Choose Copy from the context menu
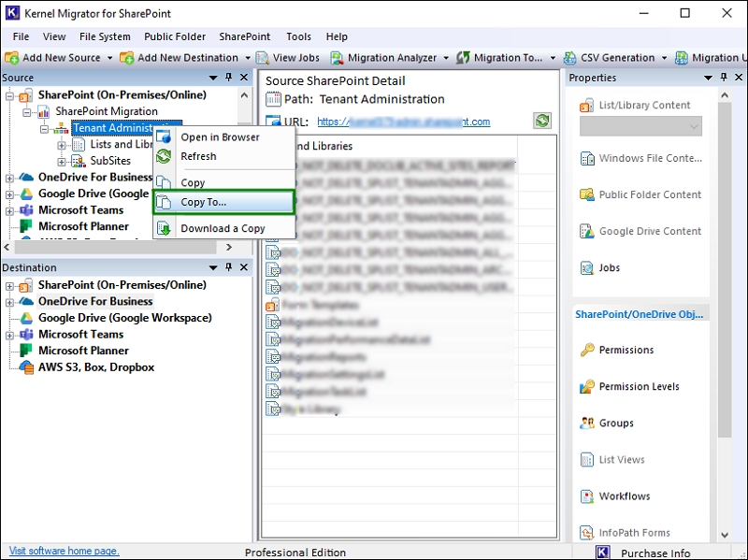This screenshot has width=748, height=560. coord(223,182)
